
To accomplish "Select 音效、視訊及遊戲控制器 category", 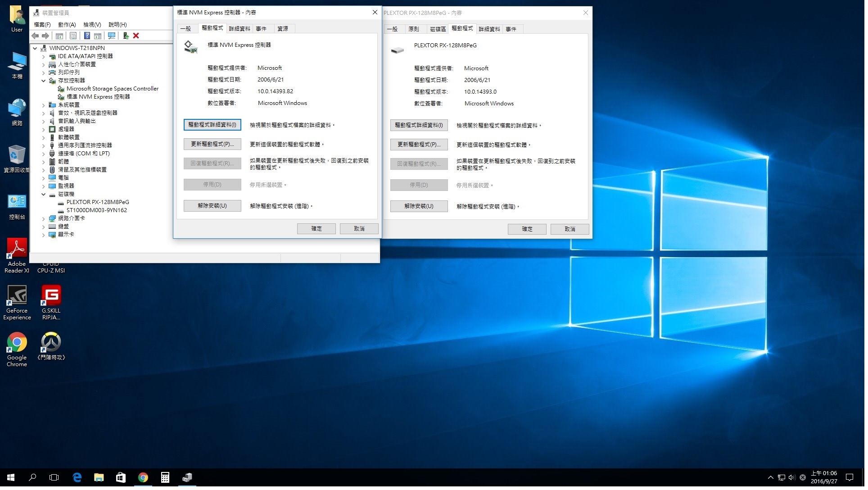I will pos(88,113).
